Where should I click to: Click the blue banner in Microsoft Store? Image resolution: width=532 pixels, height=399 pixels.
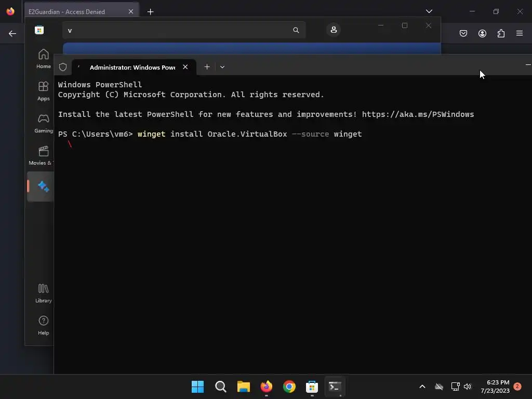[252, 48]
